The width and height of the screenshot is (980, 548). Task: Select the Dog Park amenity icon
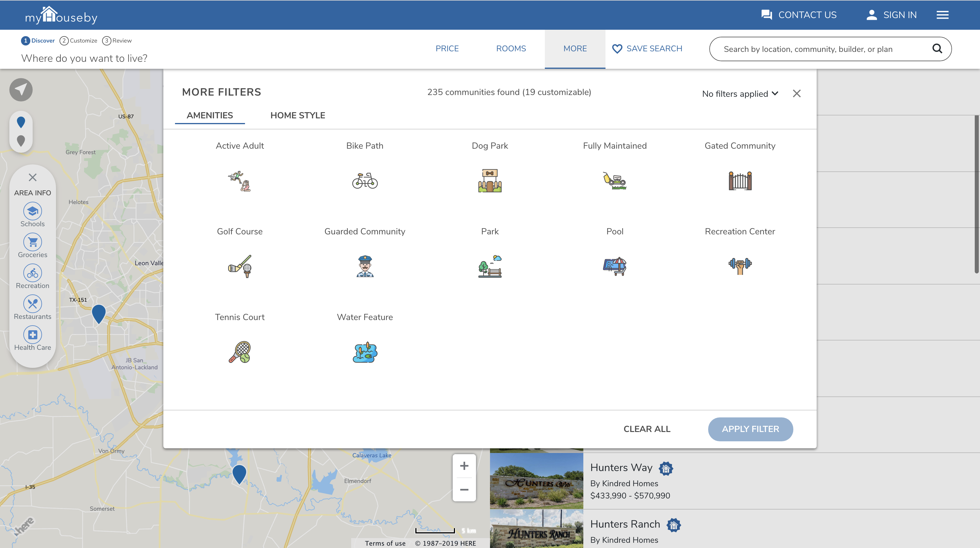click(490, 181)
